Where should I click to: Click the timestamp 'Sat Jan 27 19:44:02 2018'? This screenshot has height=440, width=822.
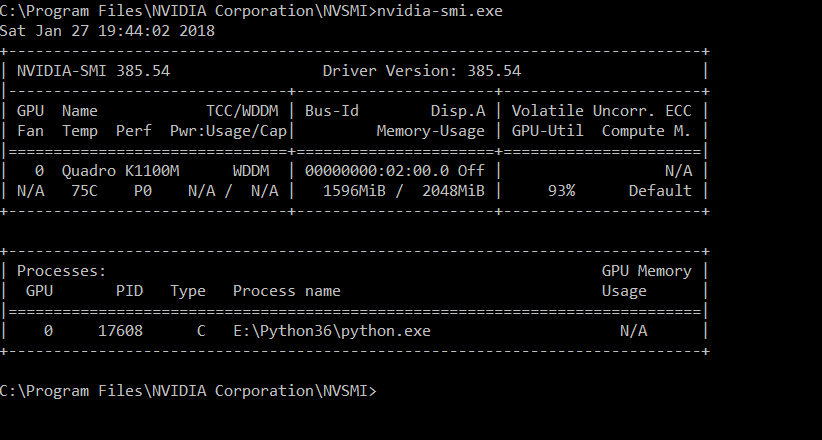tap(107, 30)
